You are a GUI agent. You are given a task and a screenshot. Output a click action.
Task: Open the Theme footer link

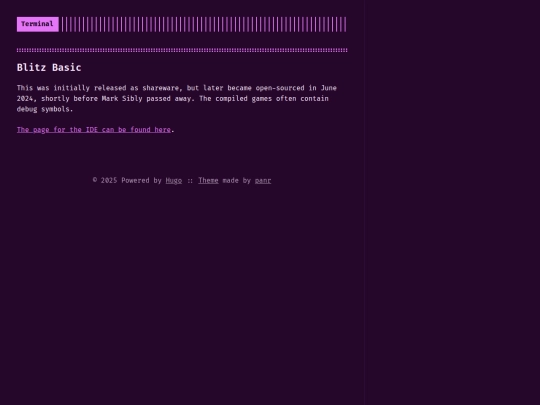coord(208,180)
